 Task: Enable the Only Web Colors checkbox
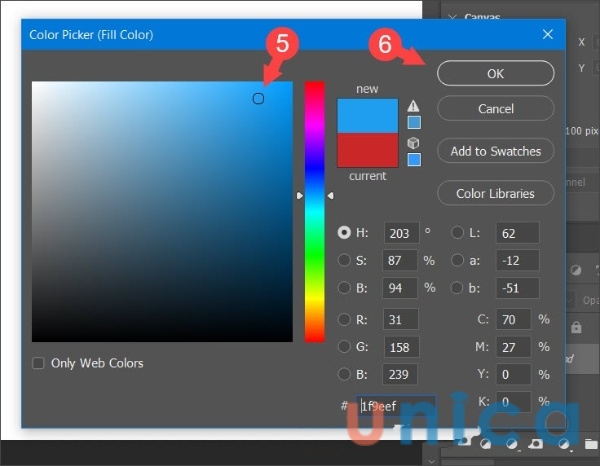[39, 363]
